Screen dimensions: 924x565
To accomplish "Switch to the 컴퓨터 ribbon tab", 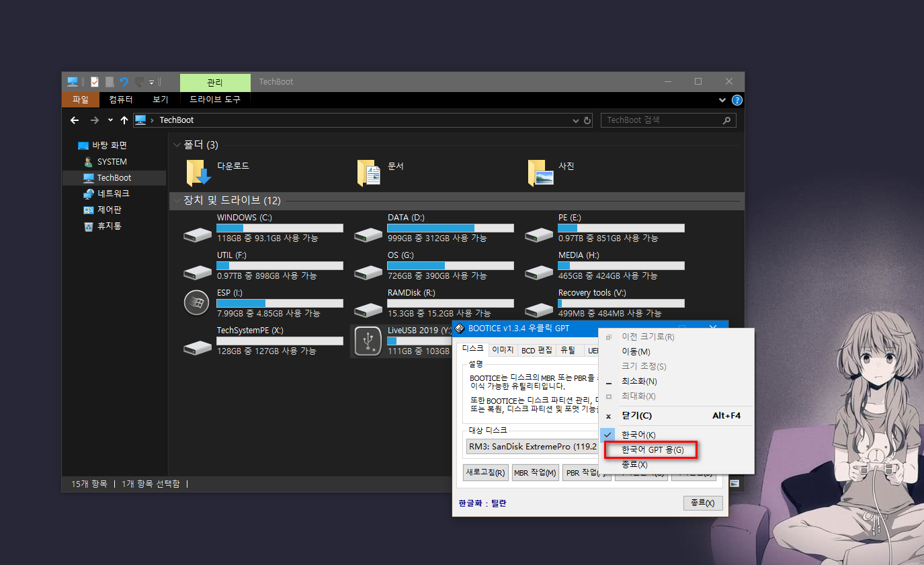I will (x=121, y=99).
